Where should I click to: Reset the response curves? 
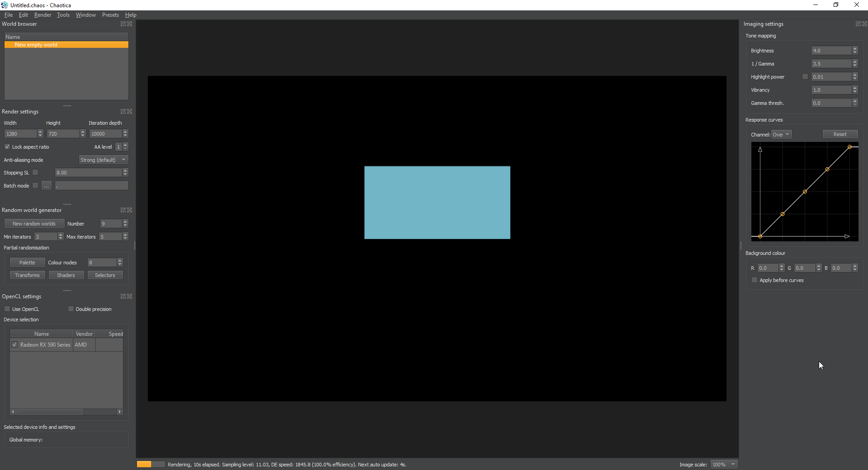click(840, 134)
